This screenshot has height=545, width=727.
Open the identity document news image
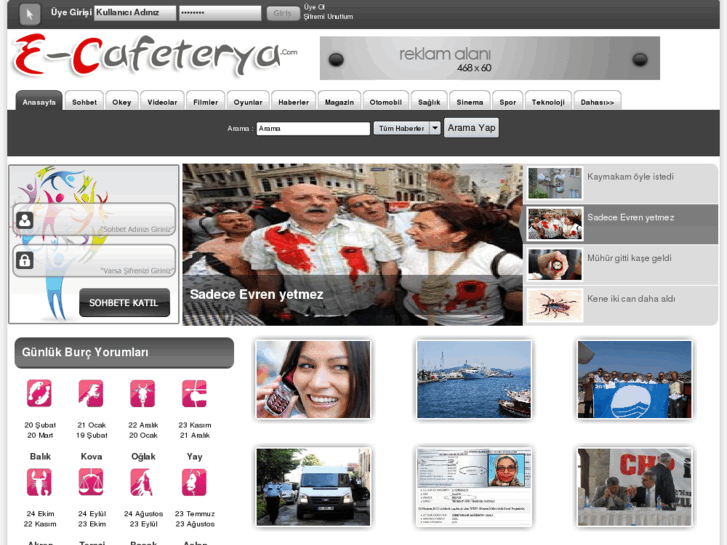(474, 487)
